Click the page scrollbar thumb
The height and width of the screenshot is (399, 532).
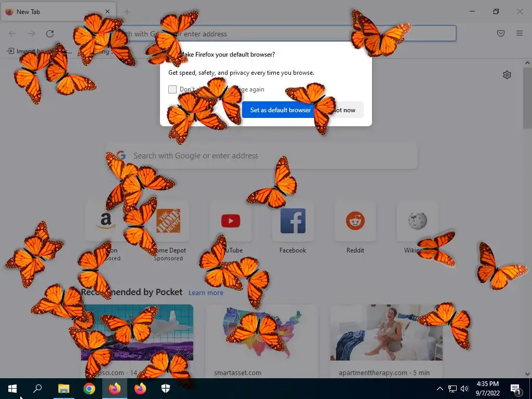527,98
